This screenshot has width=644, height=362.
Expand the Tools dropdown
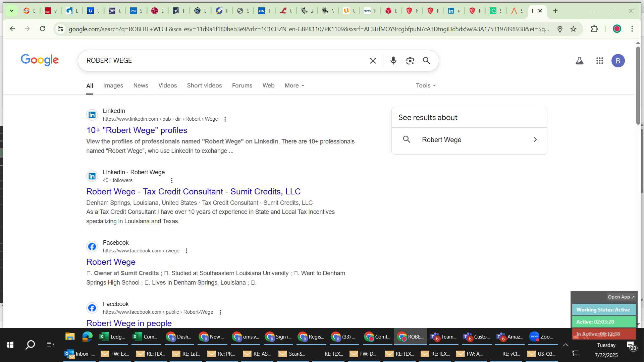[426, 85]
